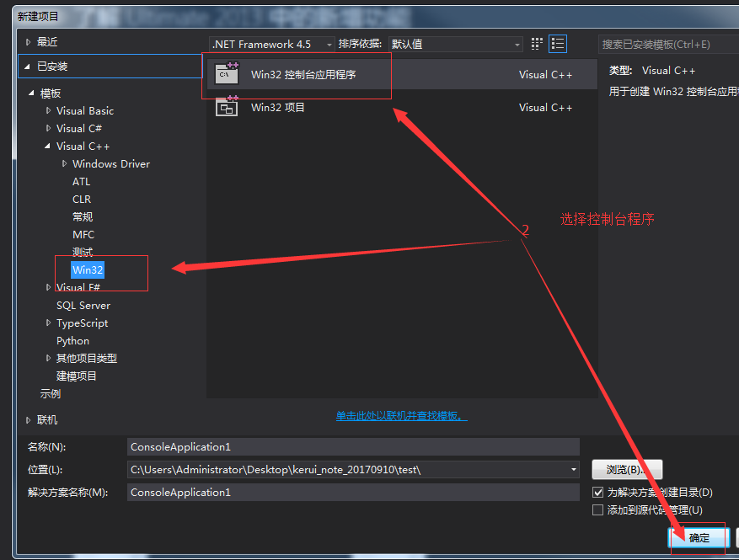
Task: Open the location path dropdown arrow
Action: [x=574, y=470]
